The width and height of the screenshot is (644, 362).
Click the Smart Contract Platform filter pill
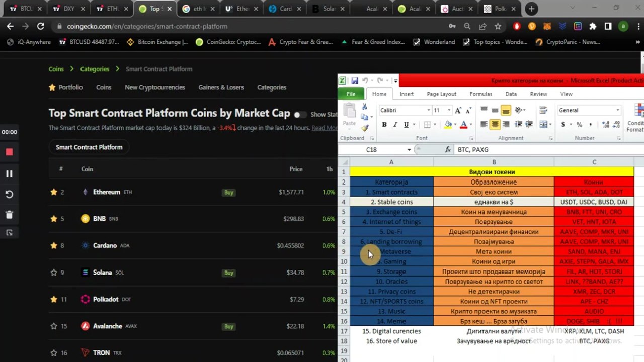(x=89, y=147)
